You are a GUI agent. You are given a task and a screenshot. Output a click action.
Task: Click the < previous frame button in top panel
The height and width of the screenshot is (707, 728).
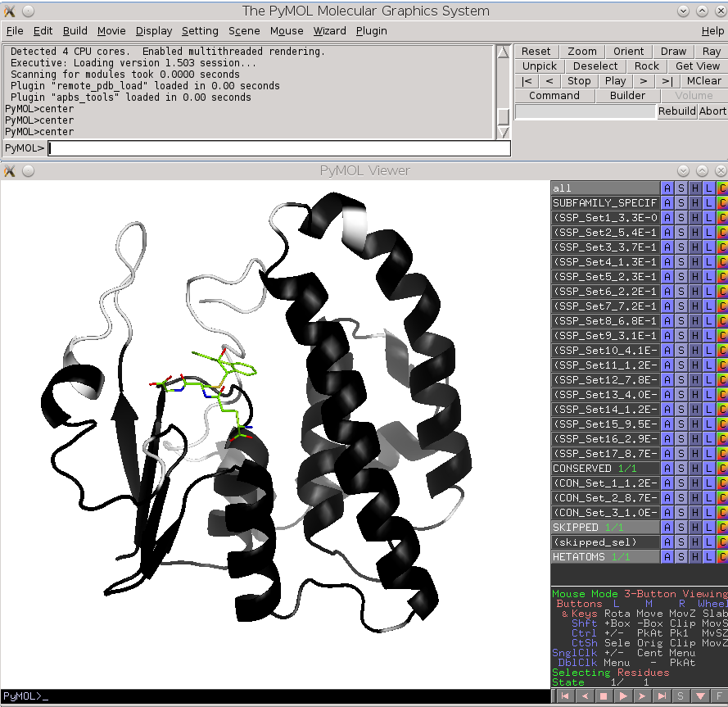549,81
